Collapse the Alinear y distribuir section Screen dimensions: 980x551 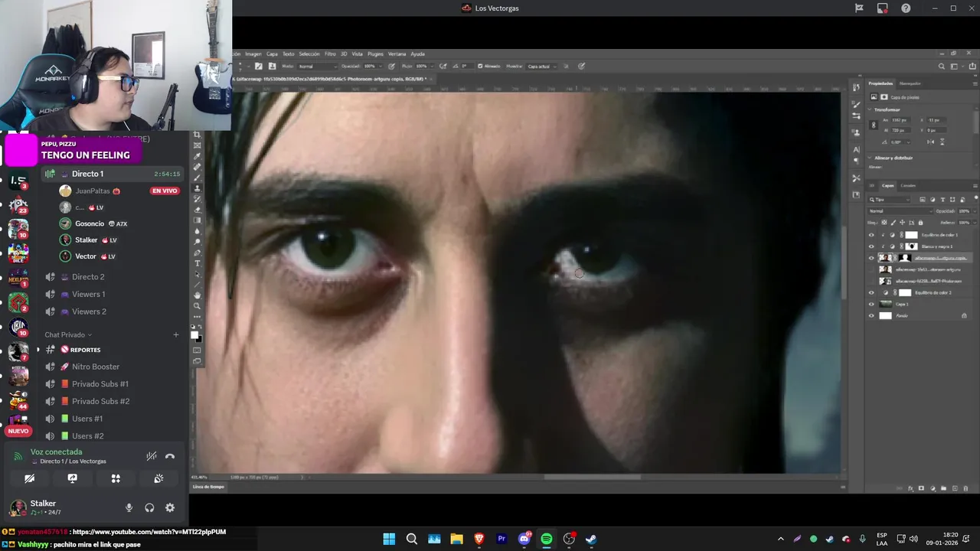871,158
